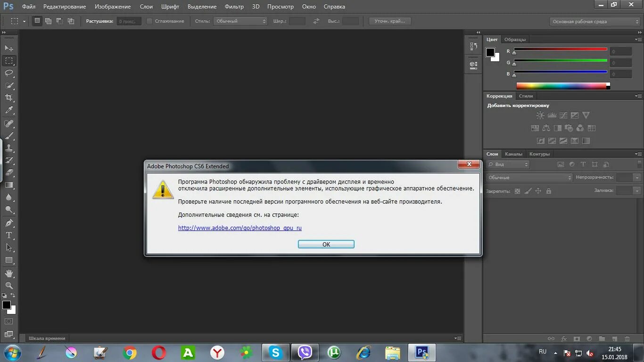The image size is (644, 362).
Task: Toggle pixel layer filter in Layers panel
Action: tap(561, 165)
